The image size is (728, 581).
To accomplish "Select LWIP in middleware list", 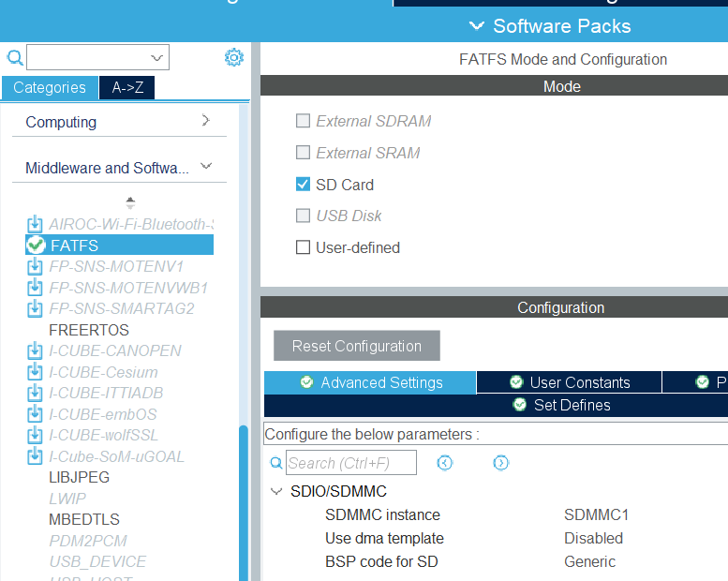I will pyautogui.click(x=67, y=499).
